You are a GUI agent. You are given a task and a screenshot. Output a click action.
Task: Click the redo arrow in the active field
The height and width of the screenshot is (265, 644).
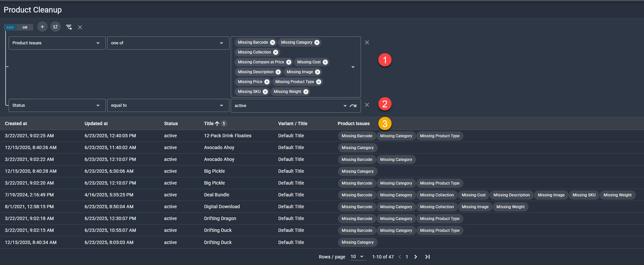click(x=353, y=106)
